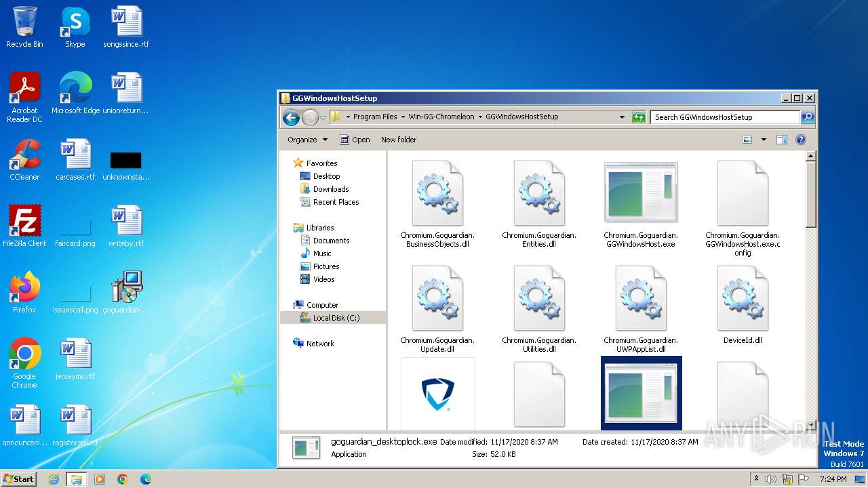Select Chromium.Goguardian.Utilities.dll file
This screenshot has height=488, width=868.
click(x=539, y=309)
